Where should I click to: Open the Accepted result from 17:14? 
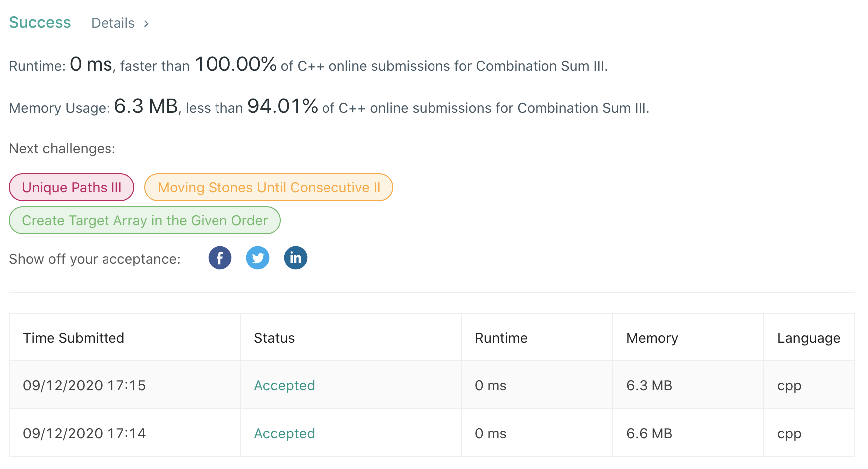click(x=284, y=433)
